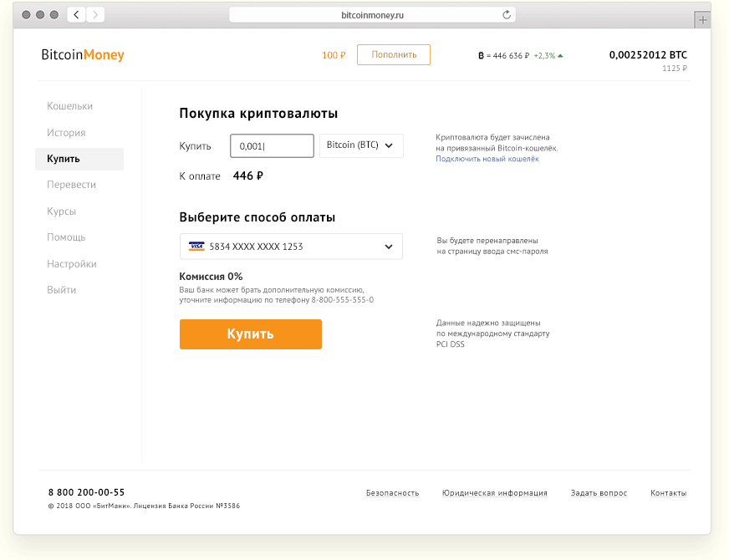Open the Безопасность footer link
Screen dimensions: 729x560
pos(392,493)
